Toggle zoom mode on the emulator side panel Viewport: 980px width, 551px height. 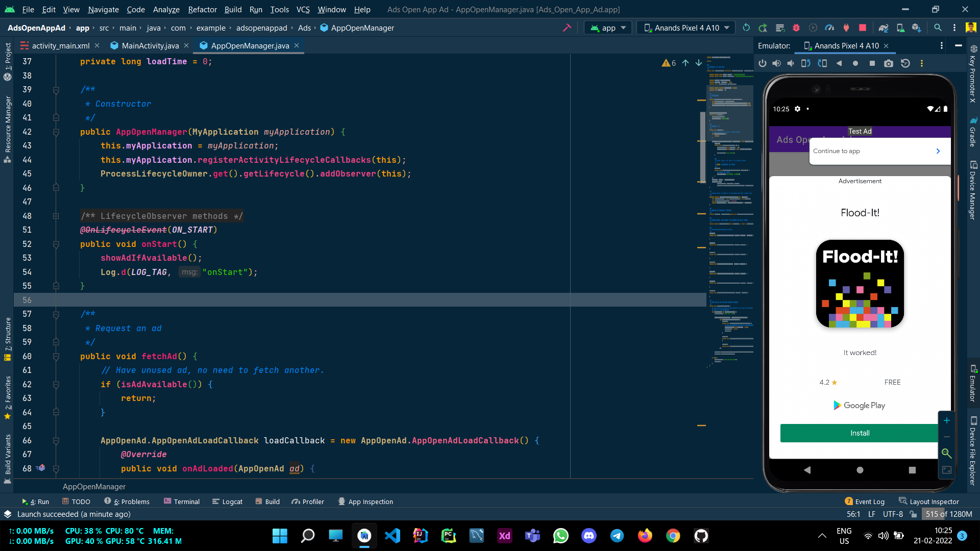tap(947, 453)
